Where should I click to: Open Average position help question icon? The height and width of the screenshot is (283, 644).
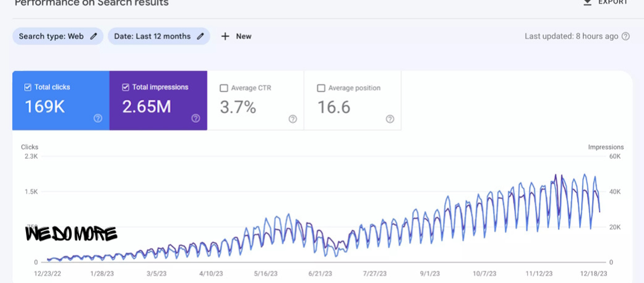390,119
